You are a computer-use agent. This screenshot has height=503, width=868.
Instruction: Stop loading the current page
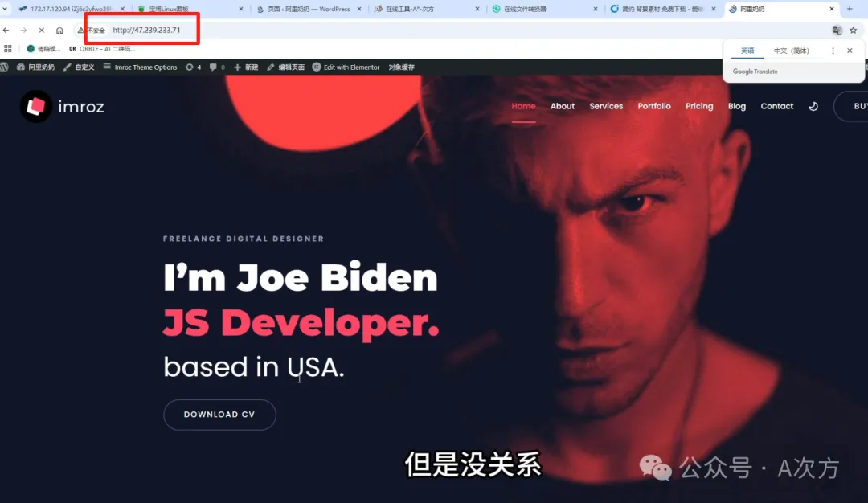tap(42, 31)
